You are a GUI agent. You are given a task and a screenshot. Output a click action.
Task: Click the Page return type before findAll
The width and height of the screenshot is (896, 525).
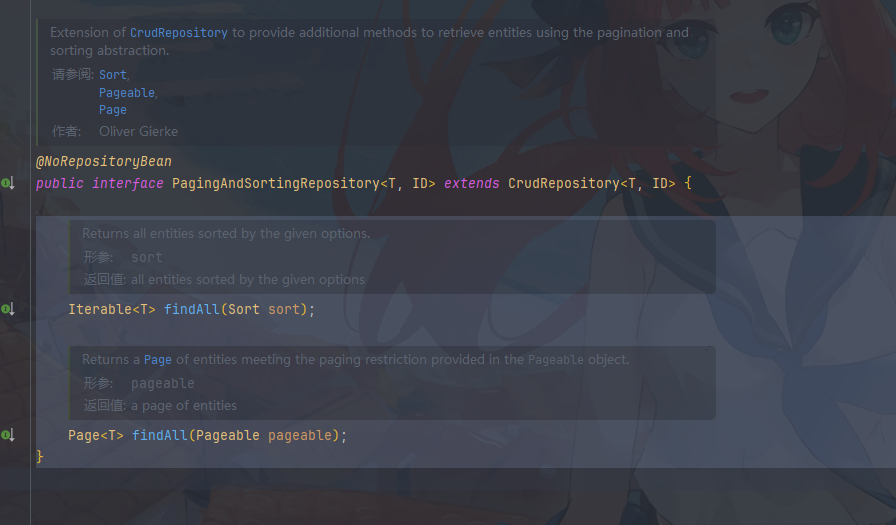pyautogui.click(x=84, y=436)
